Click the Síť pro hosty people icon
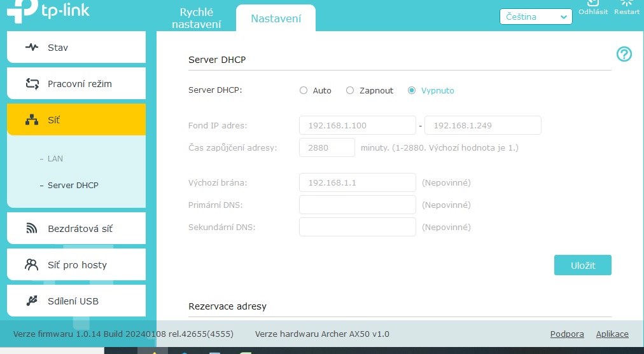 (32, 265)
